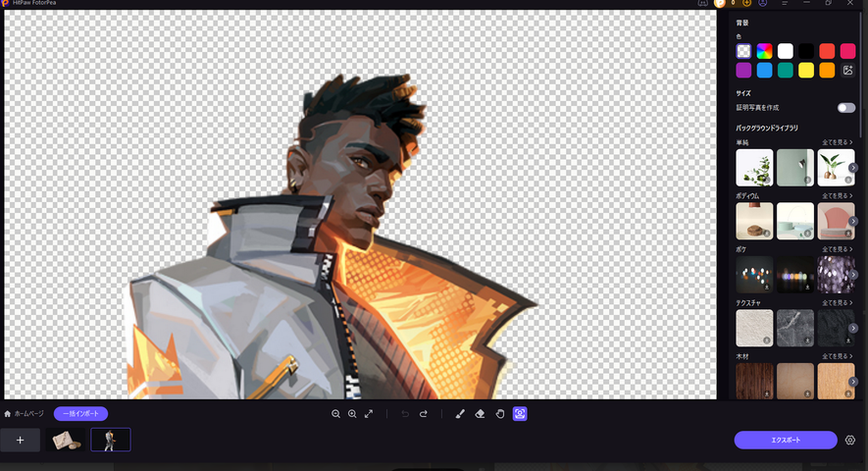The image size is (868, 471).
Task: Apply the green vine plant 単純 background
Action: point(754,168)
